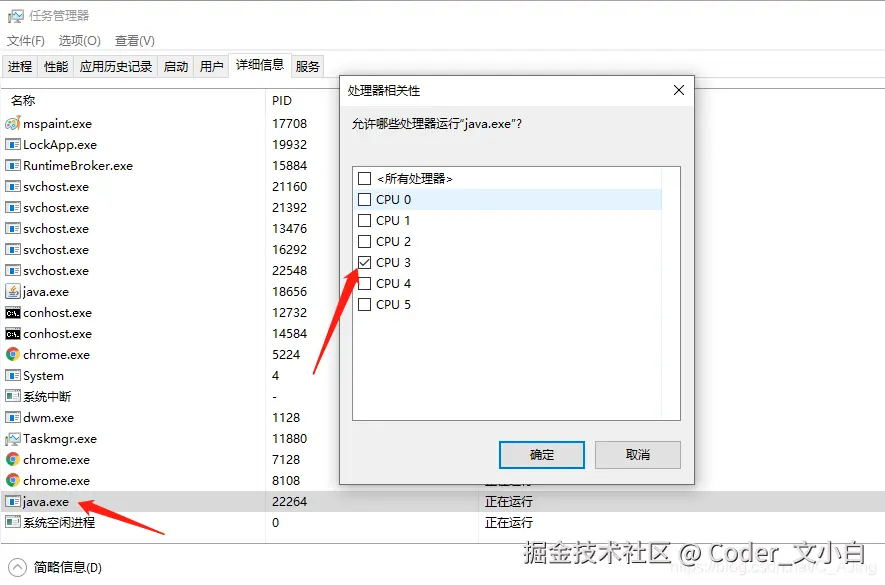885x585 pixels.
Task: Click the java.exe icon for PID 18656
Action: 13,291
